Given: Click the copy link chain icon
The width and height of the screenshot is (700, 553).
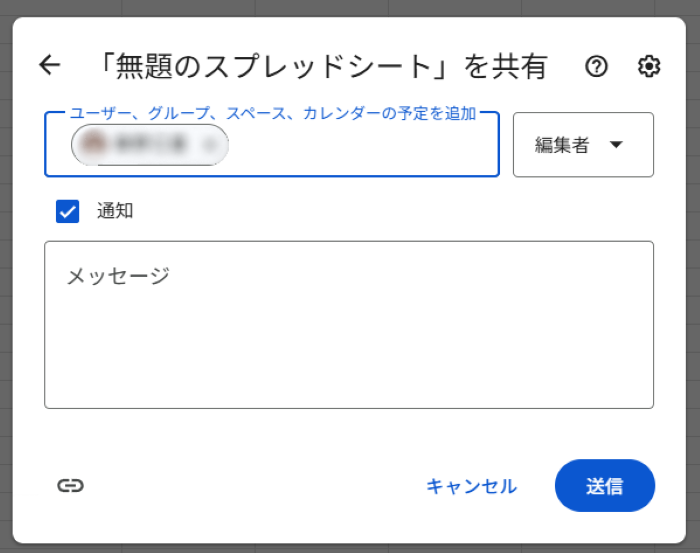Looking at the screenshot, I should tap(70, 486).
